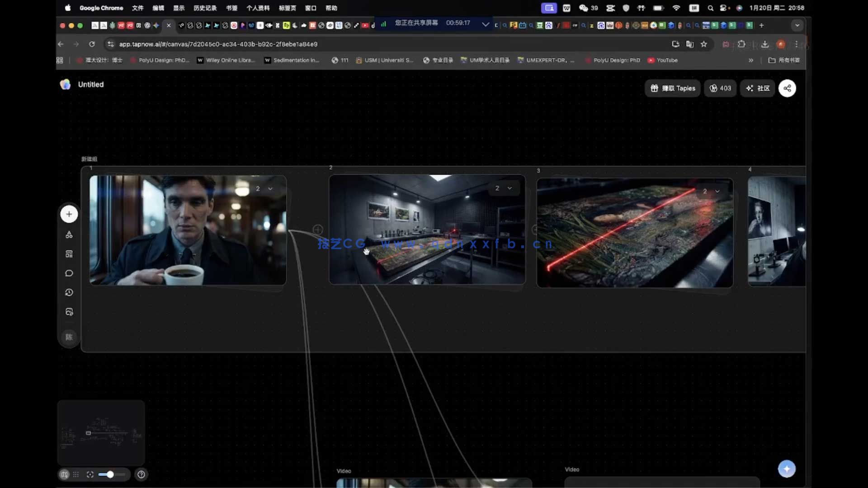
Task: Click the fit-to-view focus icon
Action: coord(90,474)
